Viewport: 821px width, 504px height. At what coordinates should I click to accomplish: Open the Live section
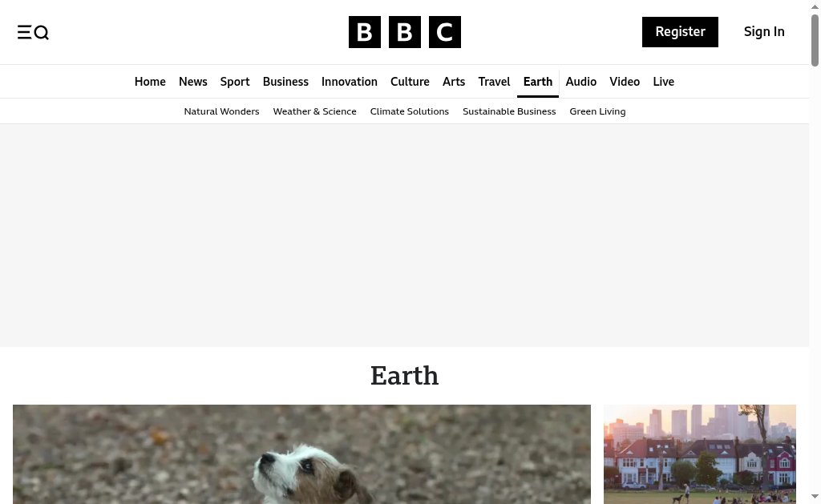click(663, 82)
